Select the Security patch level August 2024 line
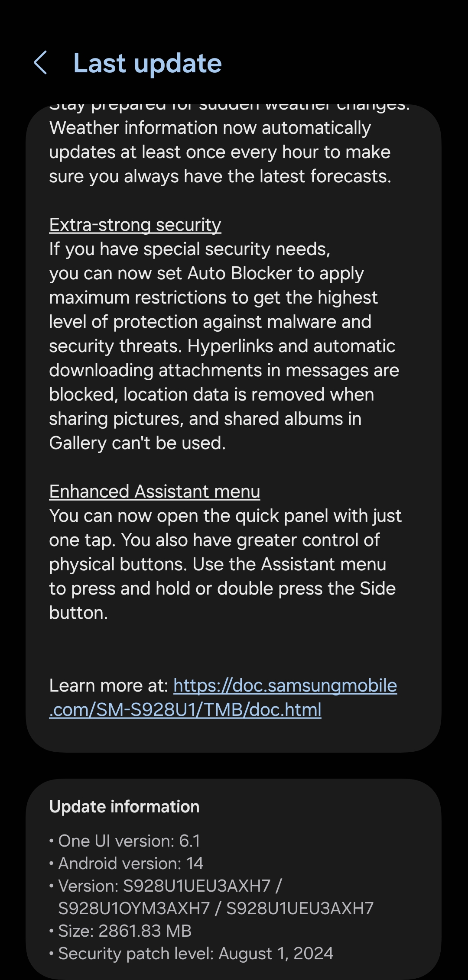Screen dimensions: 468x980 (x=192, y=953)
